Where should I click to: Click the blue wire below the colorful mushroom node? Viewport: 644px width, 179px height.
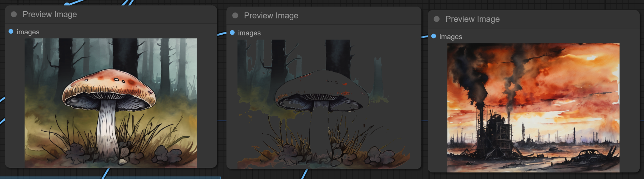pos(106,173)
